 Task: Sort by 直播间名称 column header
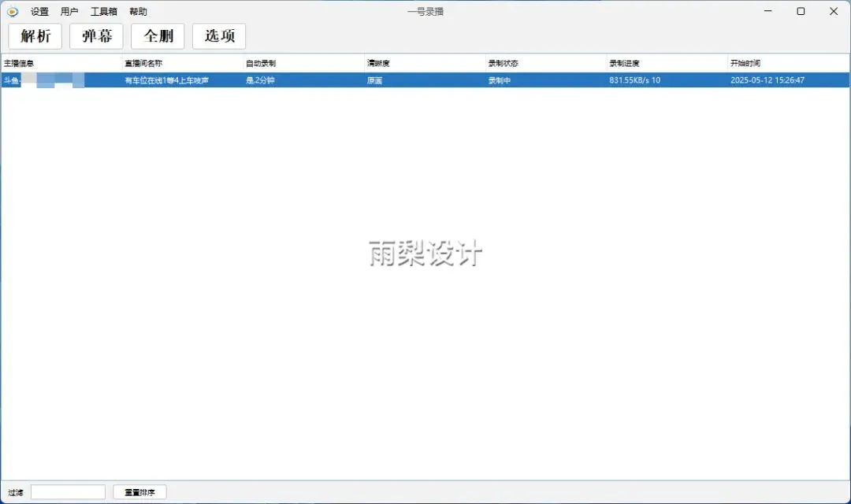click(183, 64)
